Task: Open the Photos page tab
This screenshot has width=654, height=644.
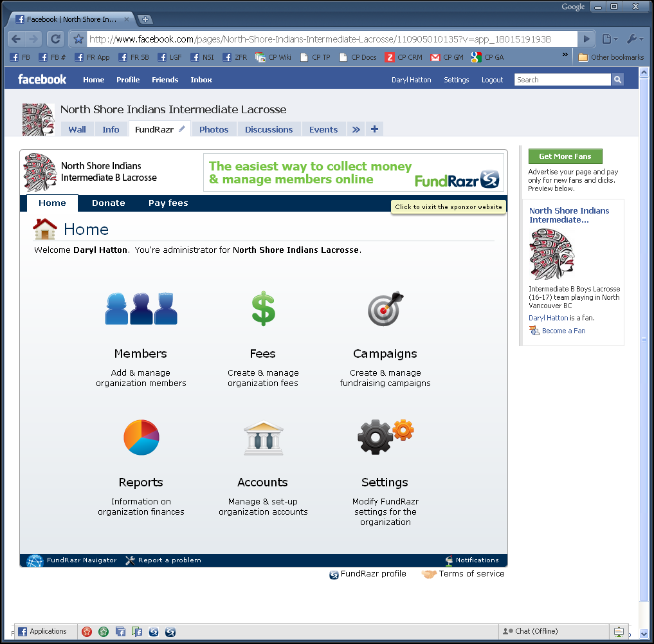Action: pos(214,129)
